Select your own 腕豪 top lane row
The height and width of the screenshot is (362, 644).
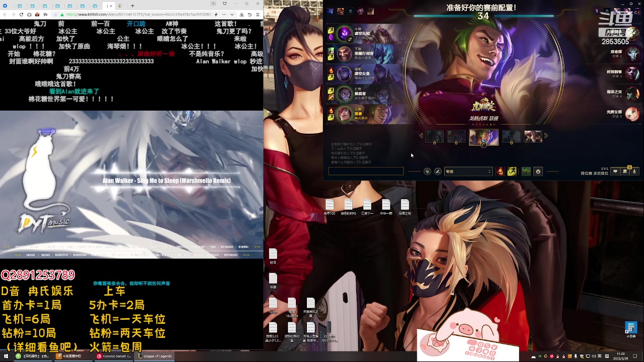click(x=365, y=113)
